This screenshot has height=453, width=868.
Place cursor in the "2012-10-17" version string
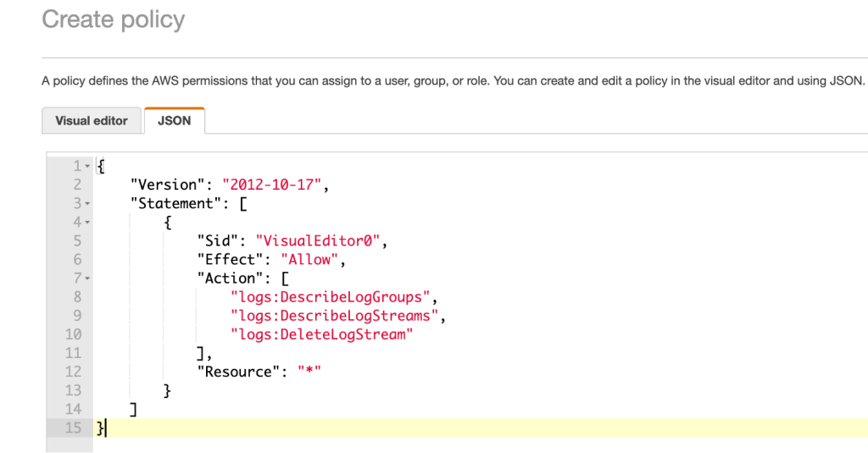272,185
